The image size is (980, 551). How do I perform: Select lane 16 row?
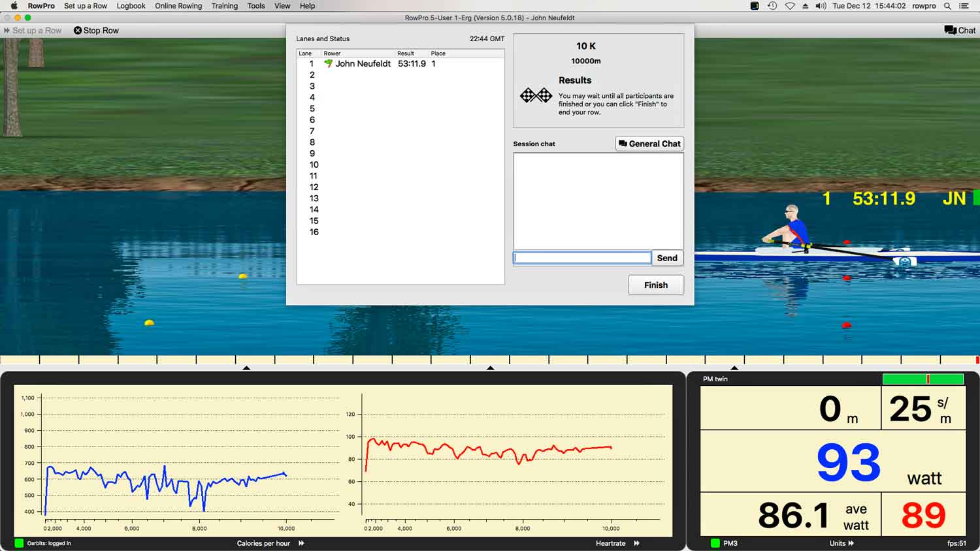[x=400, y=232]
